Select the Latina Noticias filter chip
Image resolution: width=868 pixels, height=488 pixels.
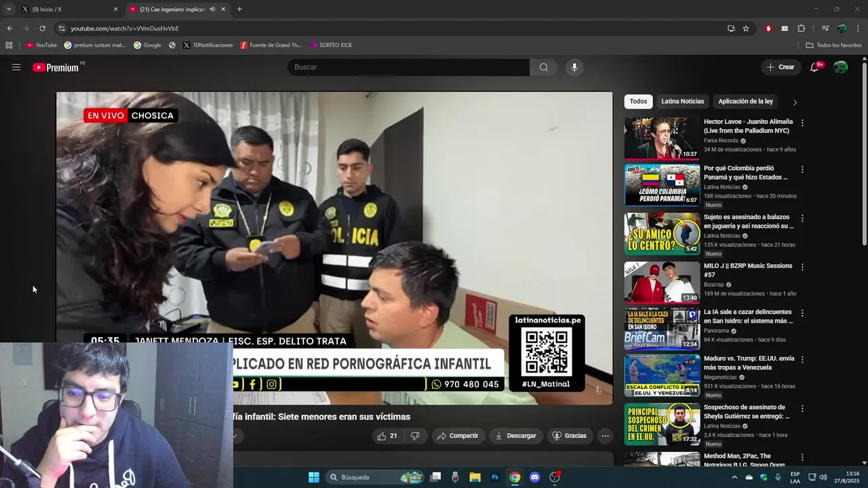pos(682,102)
